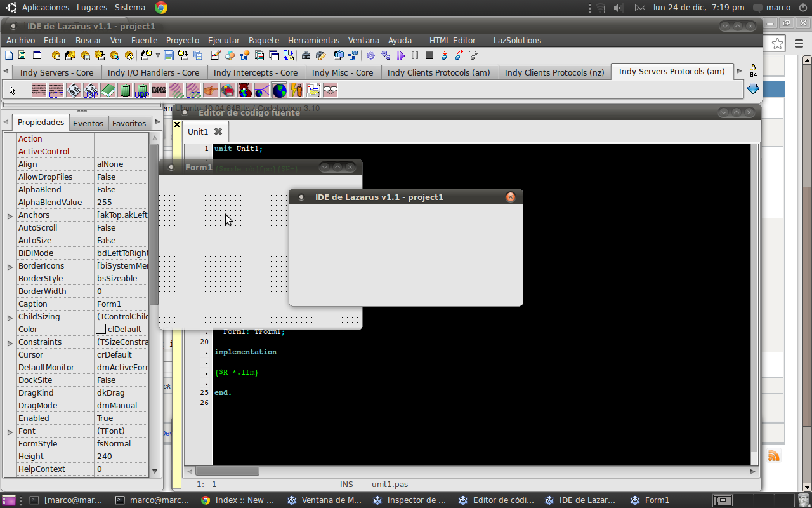812x508 pixels.
Task: Switch to the Form1 taskbar button
Action: click(x=650, y=500)
